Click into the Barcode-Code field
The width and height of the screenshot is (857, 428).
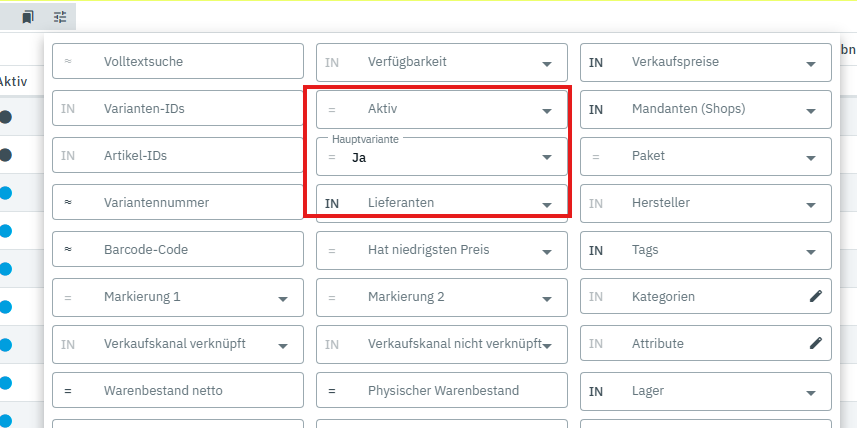coord(190,250)
